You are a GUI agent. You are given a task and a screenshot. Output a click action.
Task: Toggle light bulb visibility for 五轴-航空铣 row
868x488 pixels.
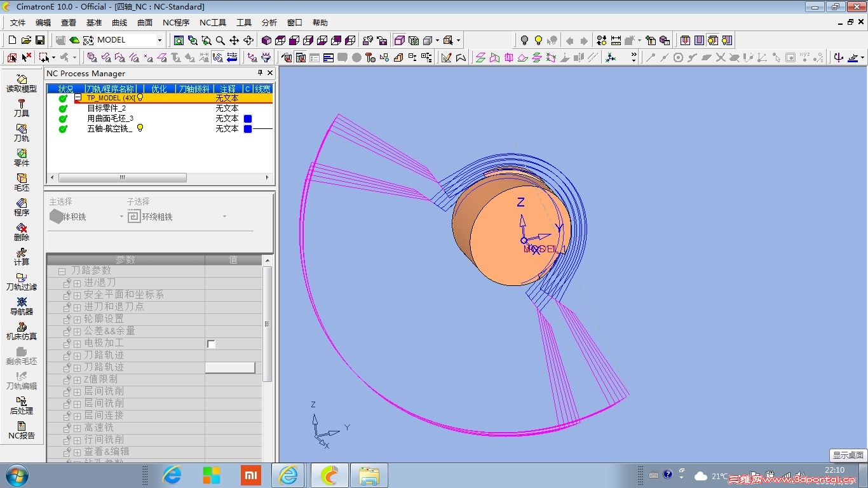140,128
